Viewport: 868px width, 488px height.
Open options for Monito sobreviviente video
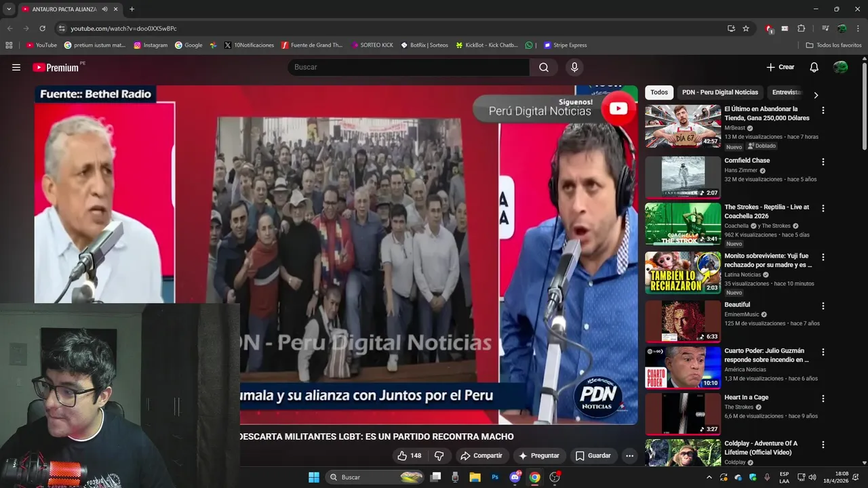coord(823,258)
